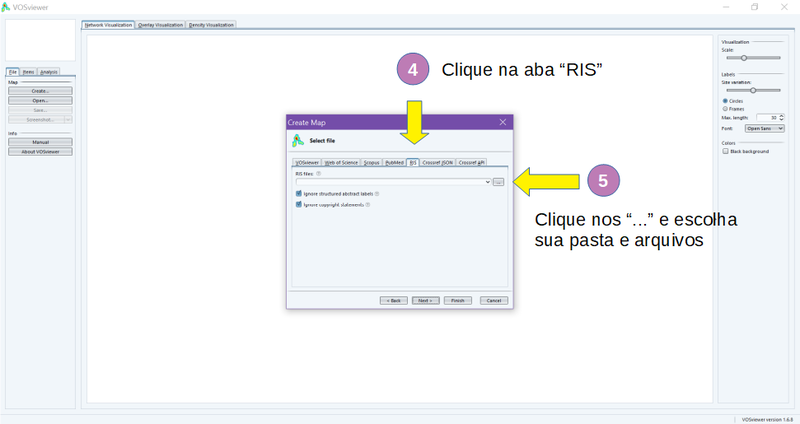The image size is (800, 424).
Task: Toggle Ignore structured abstract labels checkbox
Action: pos(298,193)
